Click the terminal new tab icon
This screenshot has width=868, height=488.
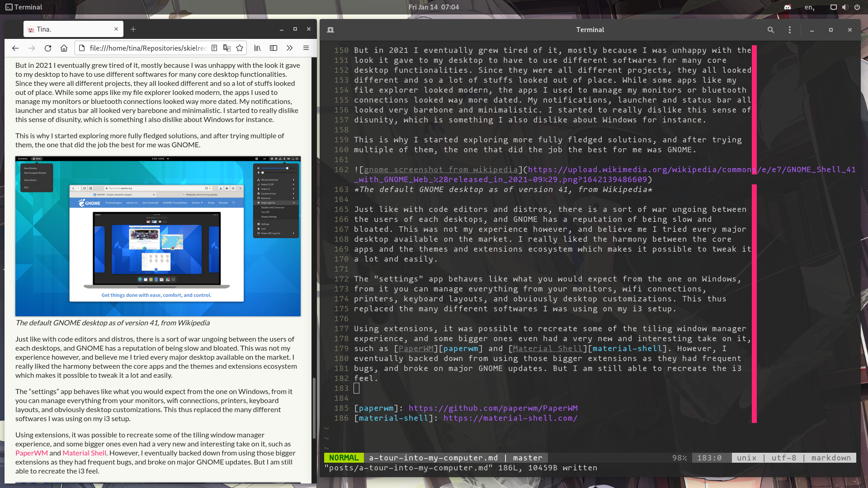tap(330, 30)
